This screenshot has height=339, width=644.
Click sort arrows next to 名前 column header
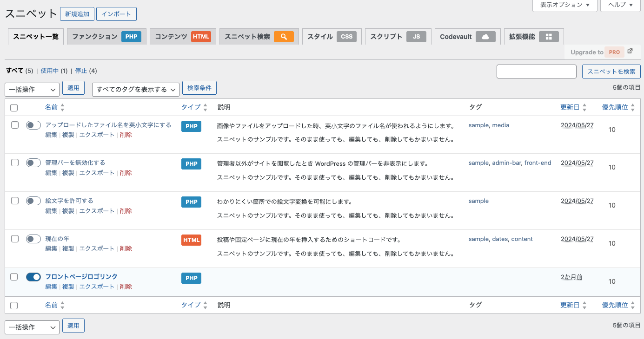pos(62,107)
